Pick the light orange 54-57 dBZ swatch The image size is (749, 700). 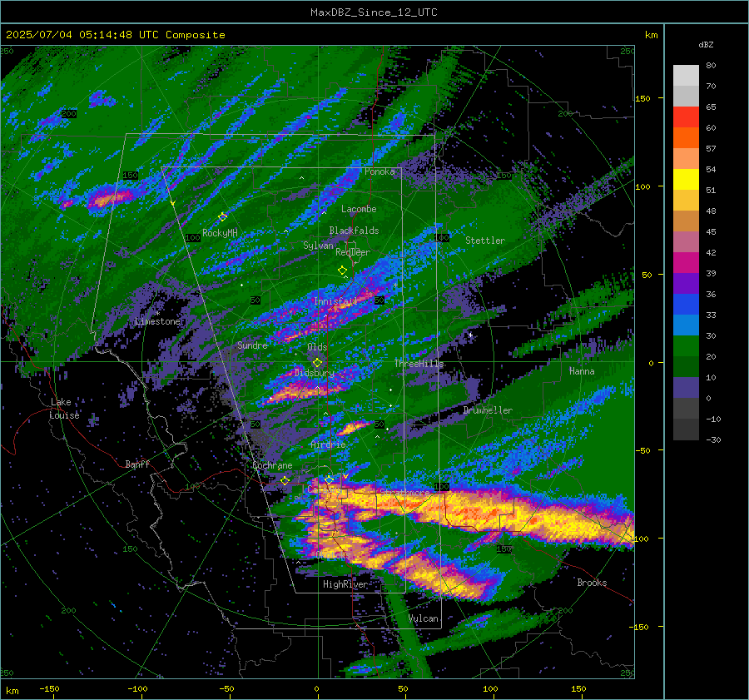(x=686, y=158)
